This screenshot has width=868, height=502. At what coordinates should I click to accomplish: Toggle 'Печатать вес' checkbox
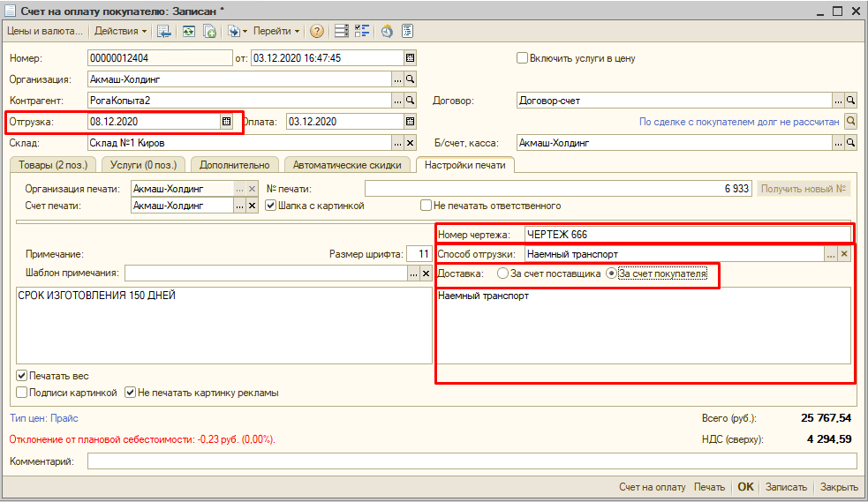pos(21,376)
